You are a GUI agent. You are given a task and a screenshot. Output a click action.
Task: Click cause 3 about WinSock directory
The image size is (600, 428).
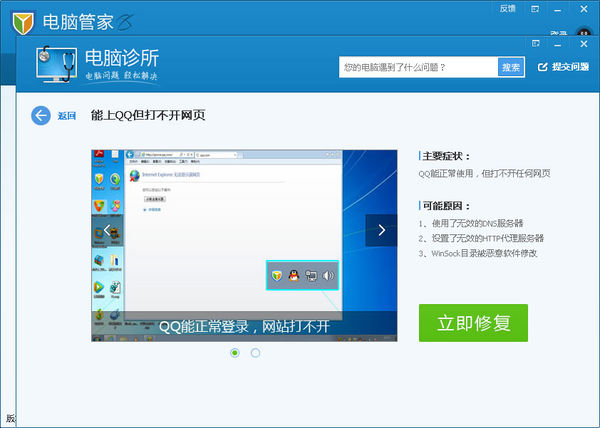coord(478,253)
